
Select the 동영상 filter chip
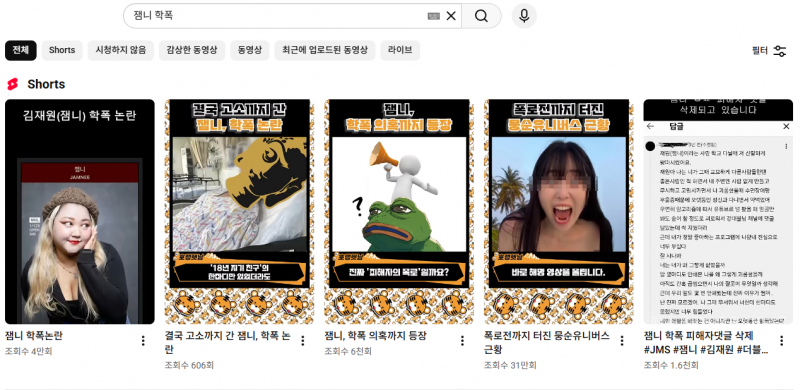249,51
